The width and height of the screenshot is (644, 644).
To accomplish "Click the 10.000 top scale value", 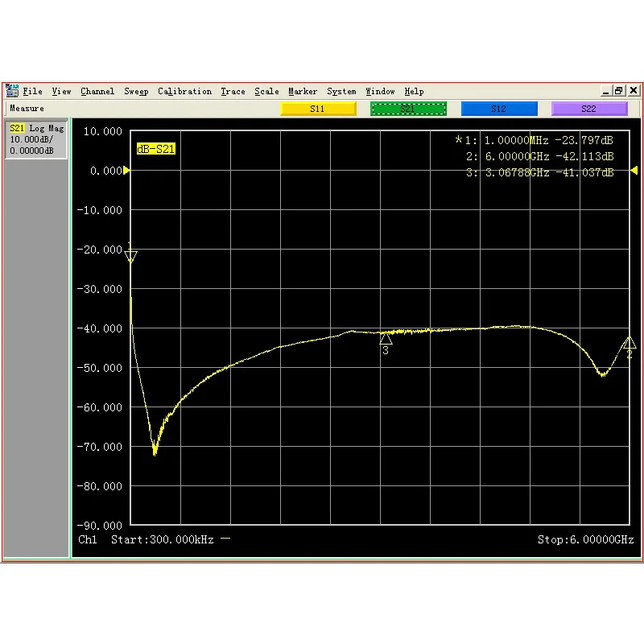I will pos(103,131).
